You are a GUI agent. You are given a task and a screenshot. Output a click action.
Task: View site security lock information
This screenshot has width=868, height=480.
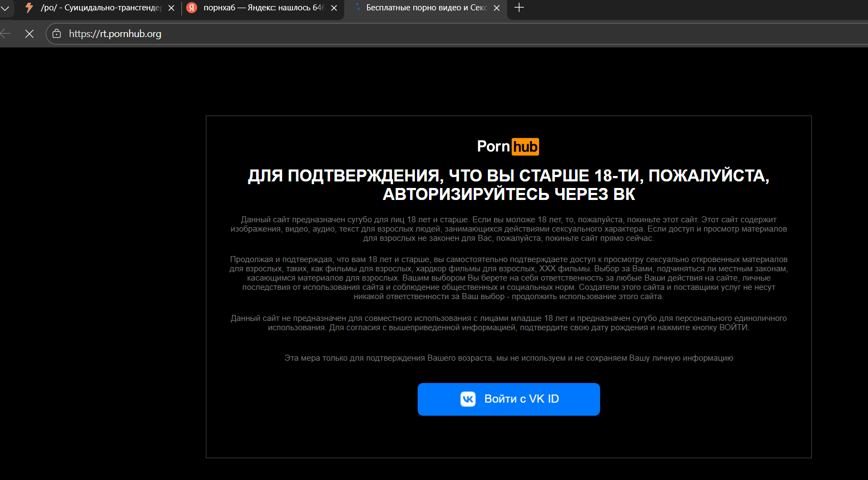[57, 34]
